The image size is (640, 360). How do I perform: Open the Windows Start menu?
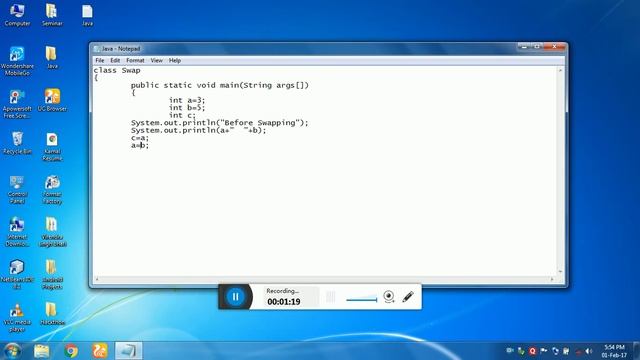(x=12, y=351)
